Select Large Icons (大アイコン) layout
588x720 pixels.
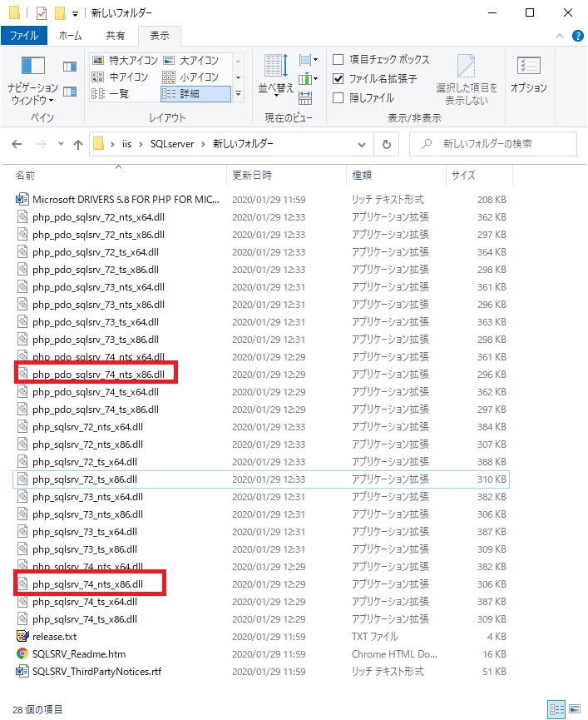coord(192,60)
